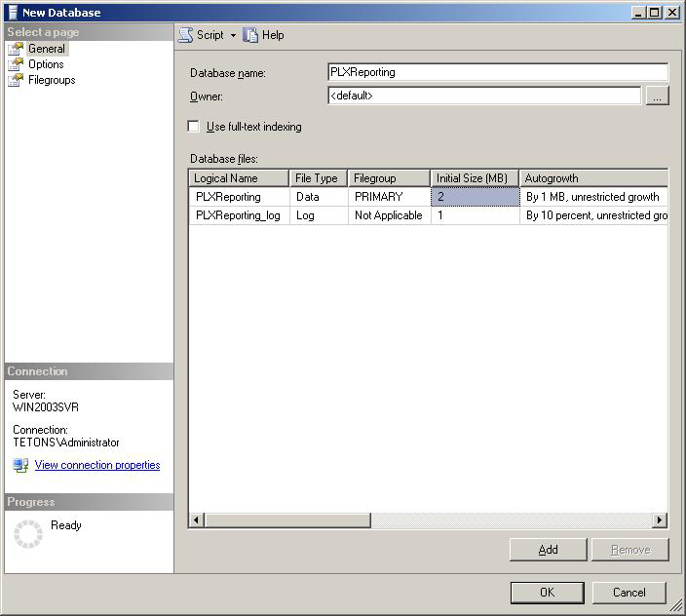The height and width of the screenshot is (616, 686).
Task: Click the Owner text field
Action: pos(484,96)
